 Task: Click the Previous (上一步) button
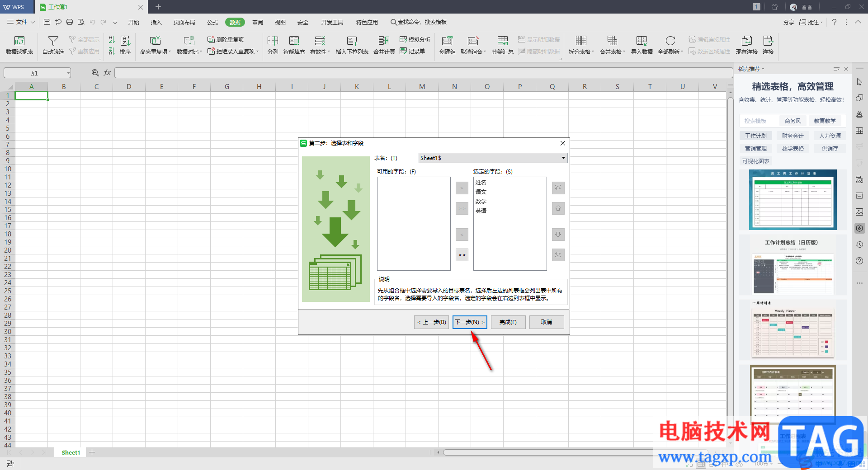coord(432,322)
